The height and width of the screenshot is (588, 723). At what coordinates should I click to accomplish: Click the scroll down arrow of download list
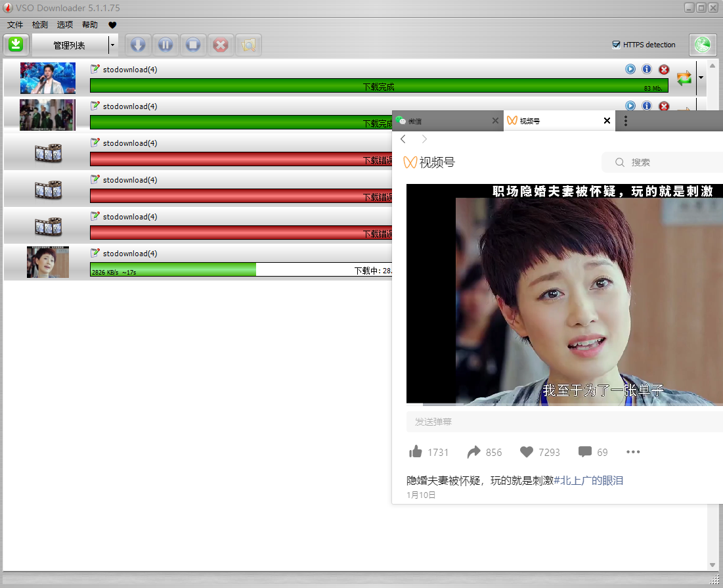pos(712,565)
